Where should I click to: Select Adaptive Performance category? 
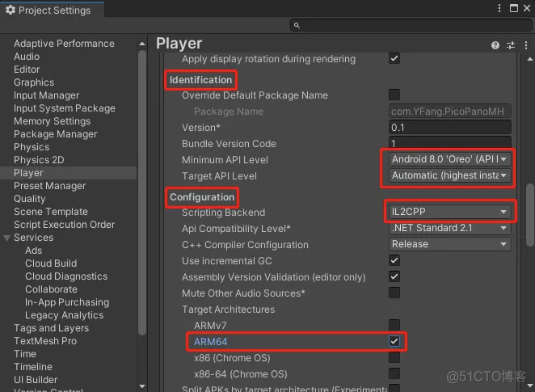[64, 44]
